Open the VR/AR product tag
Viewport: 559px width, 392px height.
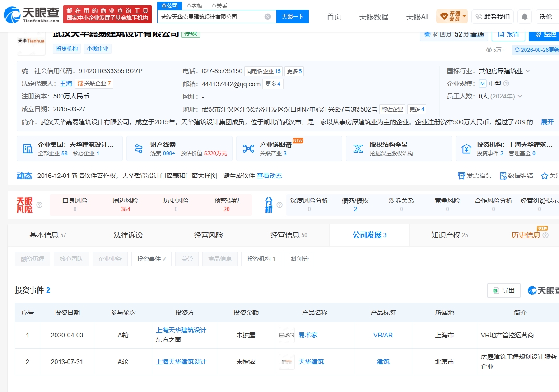click(x=383, y=335)
